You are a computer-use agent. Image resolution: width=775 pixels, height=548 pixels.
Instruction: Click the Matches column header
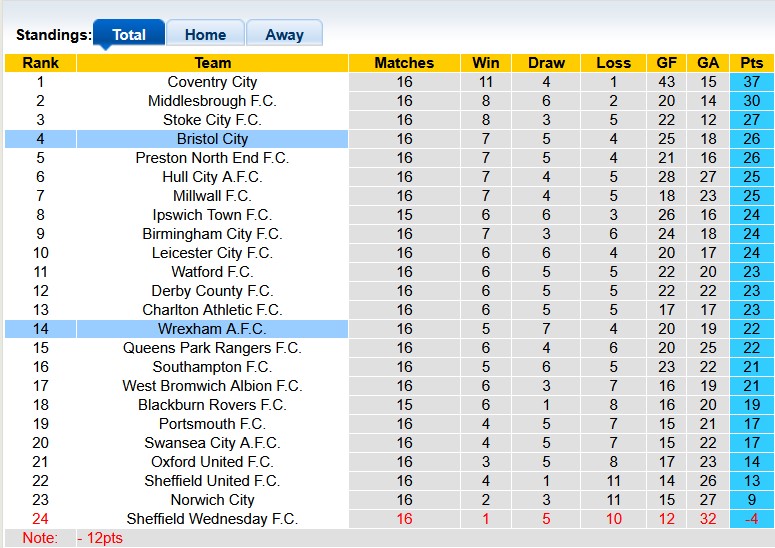(404, 63)
